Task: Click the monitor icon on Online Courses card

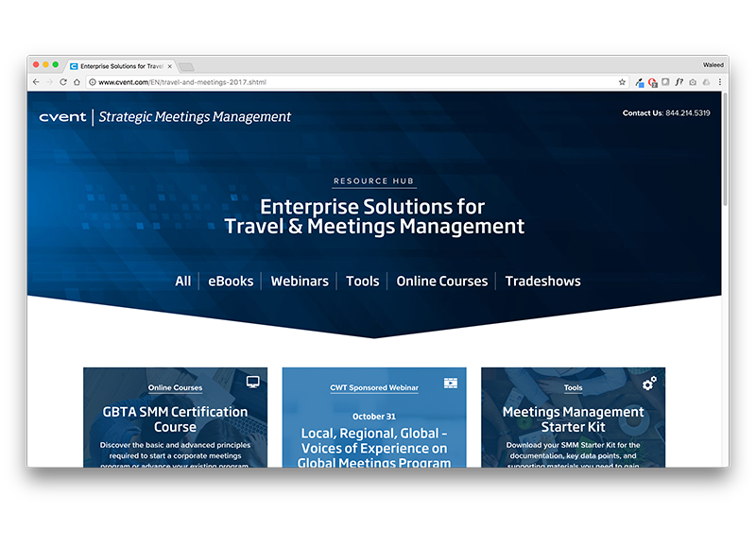Action: coord(252,383)
